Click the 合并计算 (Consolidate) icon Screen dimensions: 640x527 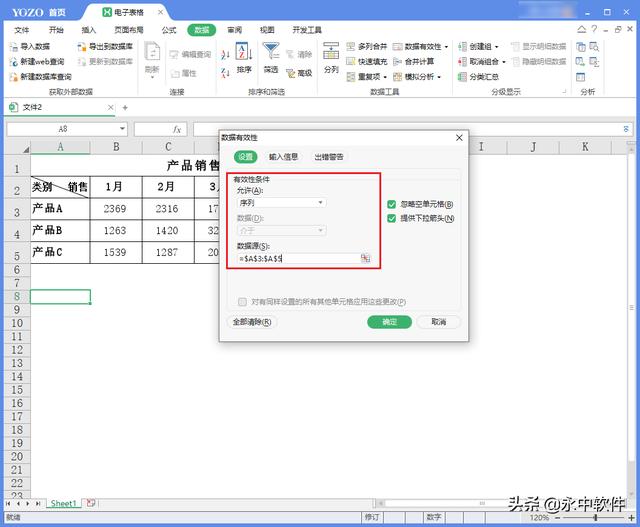click(x=397, y=61)
